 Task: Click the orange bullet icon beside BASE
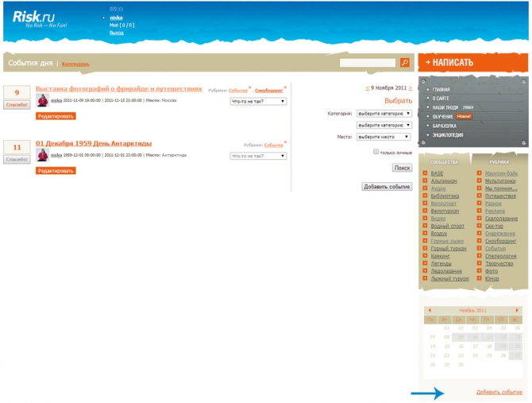[x=426, y=172]
